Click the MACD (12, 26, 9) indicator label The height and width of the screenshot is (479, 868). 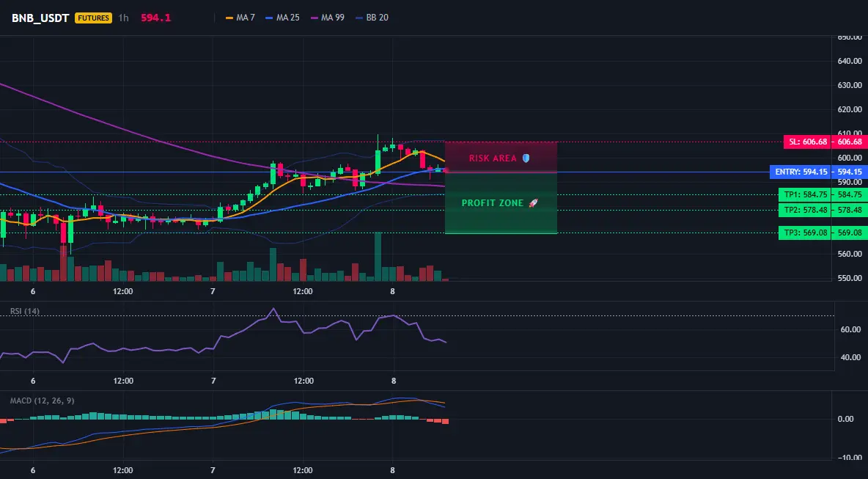pos(42,401)
